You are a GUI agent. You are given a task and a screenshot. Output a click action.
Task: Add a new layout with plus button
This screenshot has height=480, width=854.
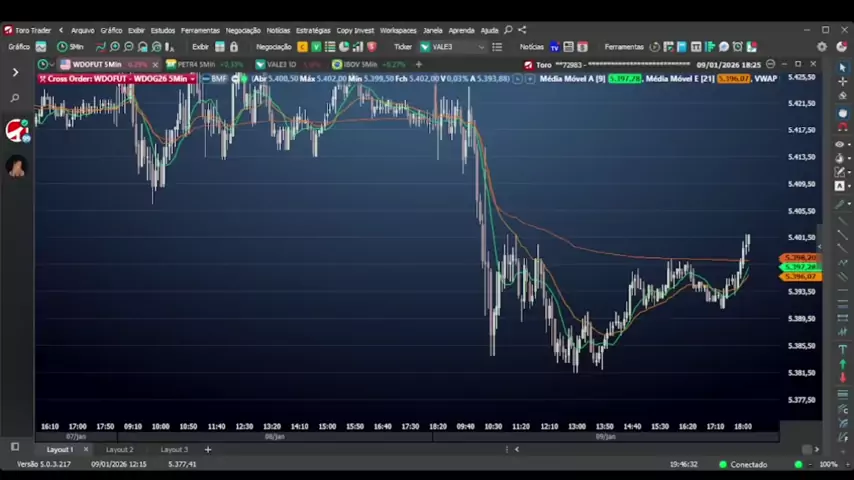(x=208, y=450)
